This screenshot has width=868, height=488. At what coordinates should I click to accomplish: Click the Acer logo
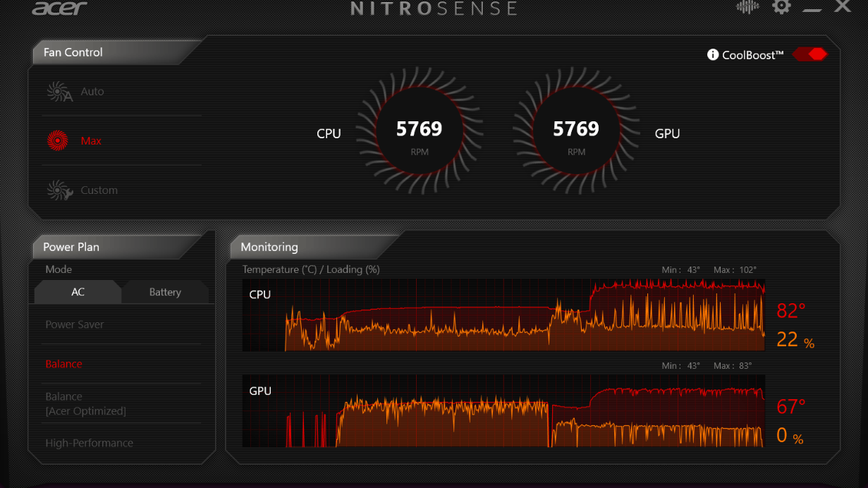click(60, 8)
